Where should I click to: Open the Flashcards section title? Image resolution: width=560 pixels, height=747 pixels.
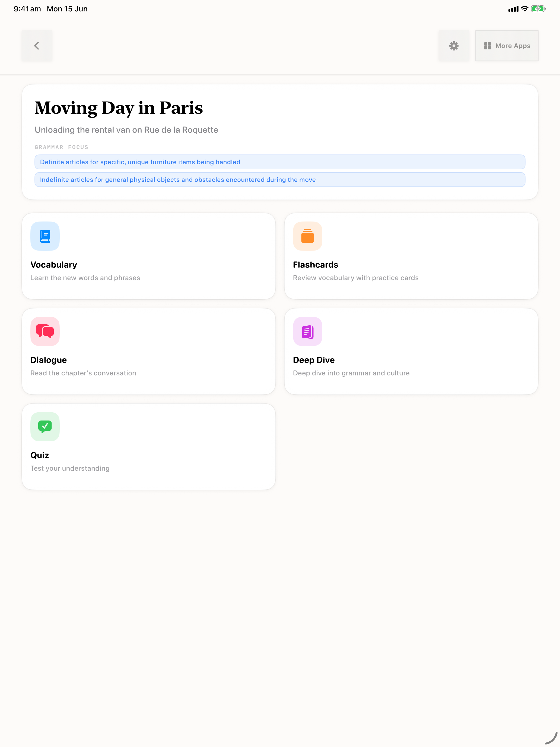pos(315,265)
